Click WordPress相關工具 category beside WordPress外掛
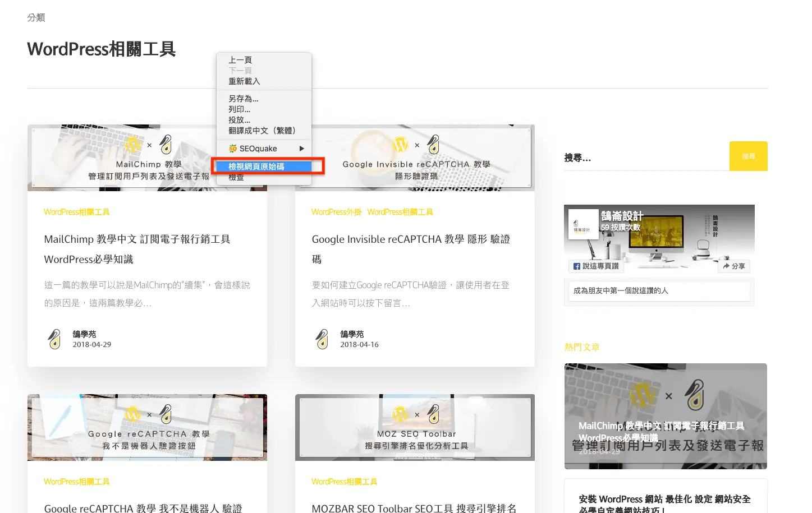The height and width of the screenshot is (513, 812). (x=400, y=212)
